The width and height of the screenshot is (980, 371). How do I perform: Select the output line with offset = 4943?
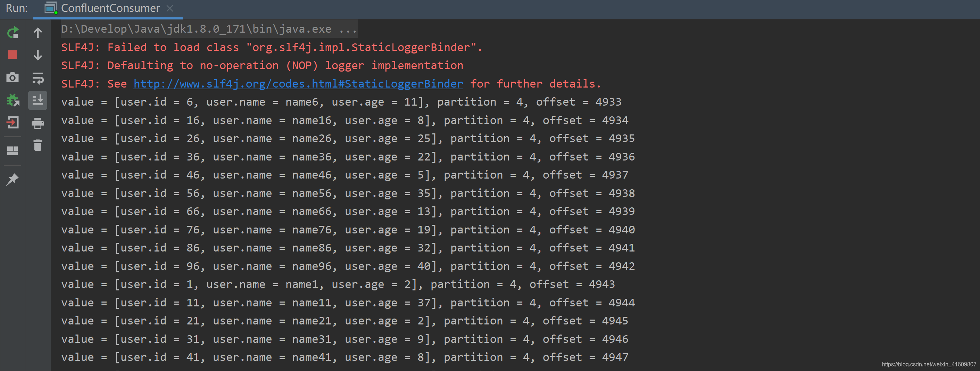pos(338,284)
